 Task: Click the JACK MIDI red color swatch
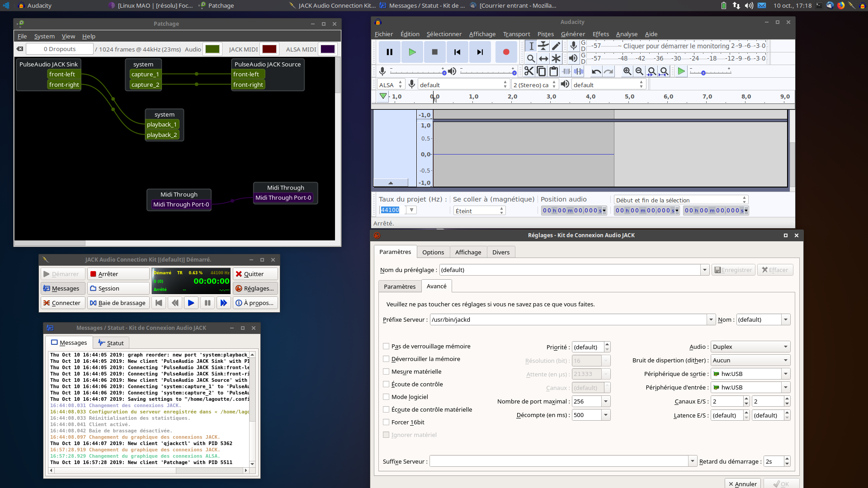tap(269, 49)
